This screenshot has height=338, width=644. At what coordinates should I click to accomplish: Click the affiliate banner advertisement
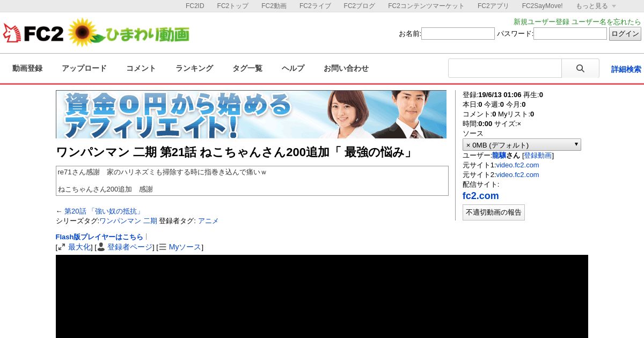point(251,114)
